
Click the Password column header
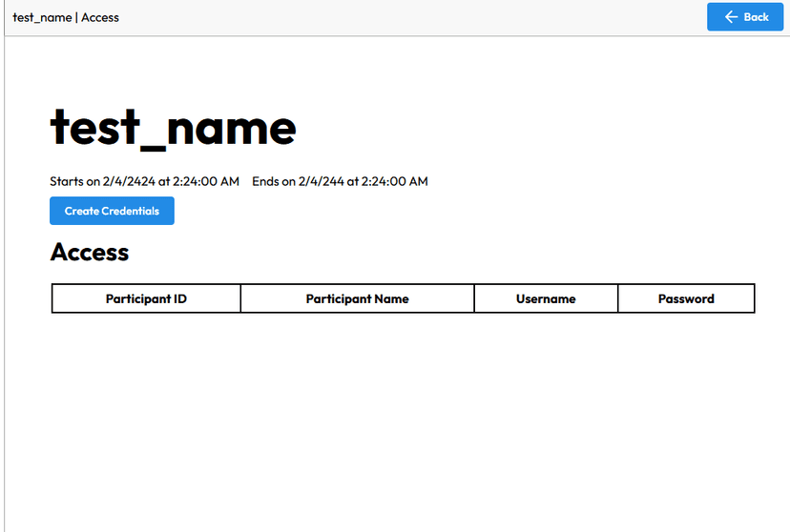click(x=686, y=299)
